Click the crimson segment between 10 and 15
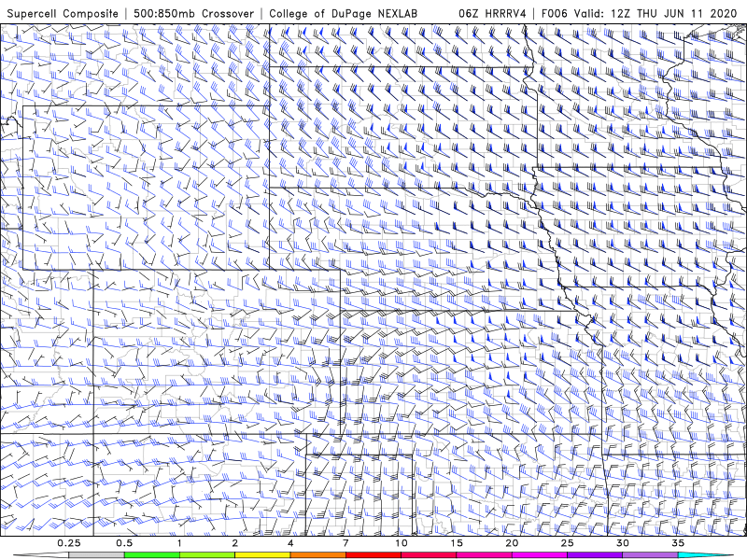This screenshot has width=747, height=560. click(x=429, y=555)
